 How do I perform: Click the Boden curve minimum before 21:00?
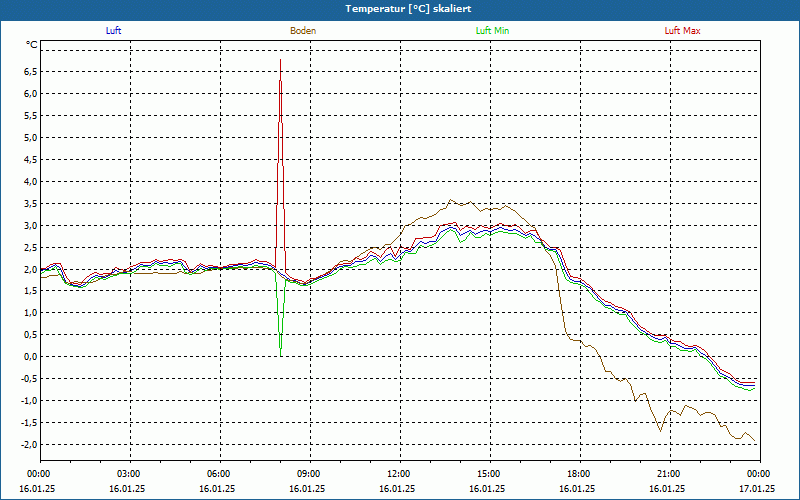click(x=660, y=431)
